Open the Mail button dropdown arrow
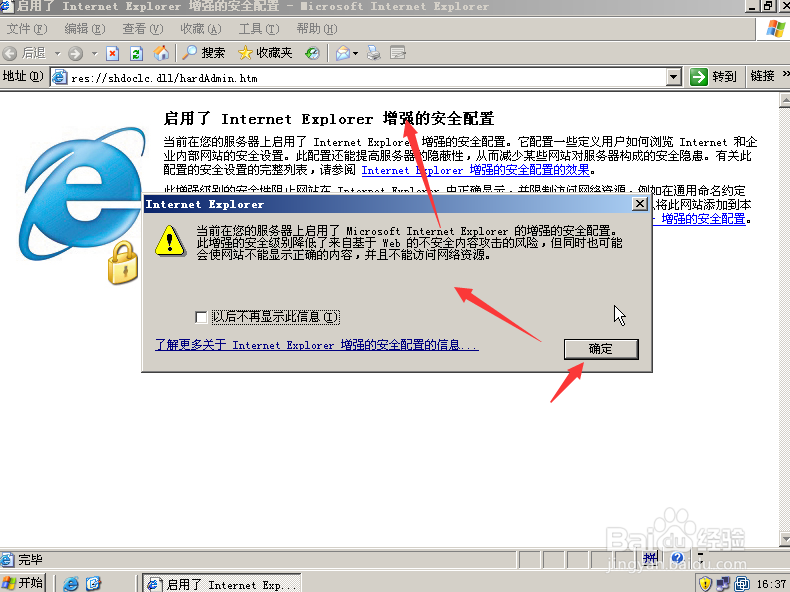The image size is (790, 592). [356, 53]
